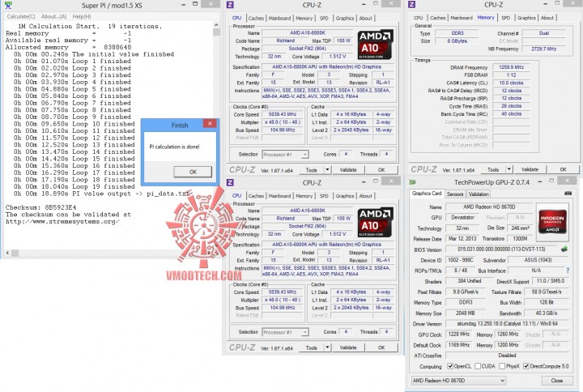Click the Super PI app icon in title bar

point(7,5)
